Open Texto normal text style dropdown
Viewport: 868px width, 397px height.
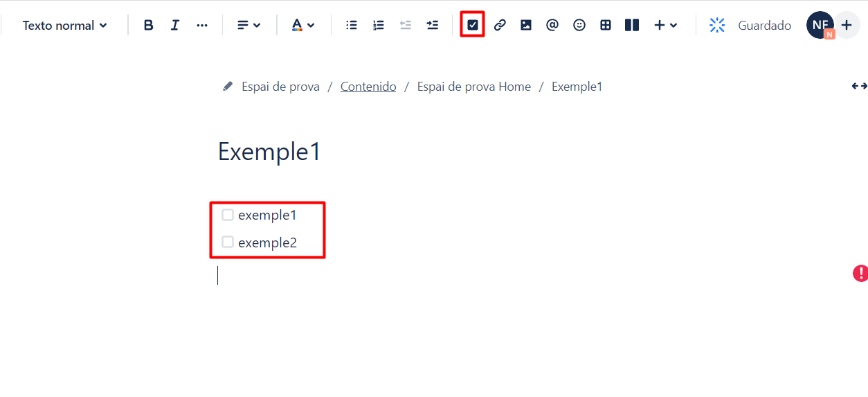(x=65, y=26)
